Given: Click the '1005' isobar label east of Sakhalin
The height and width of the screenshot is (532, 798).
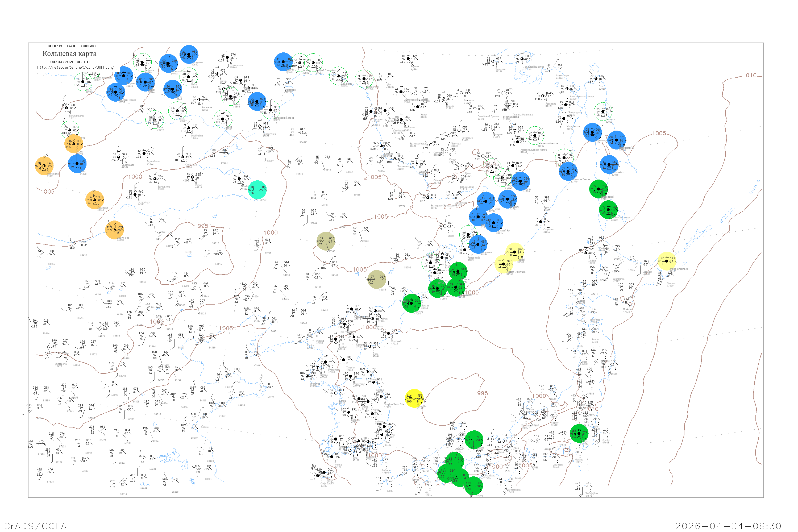Looking at the screenshot, I should (x=659, y=133).
